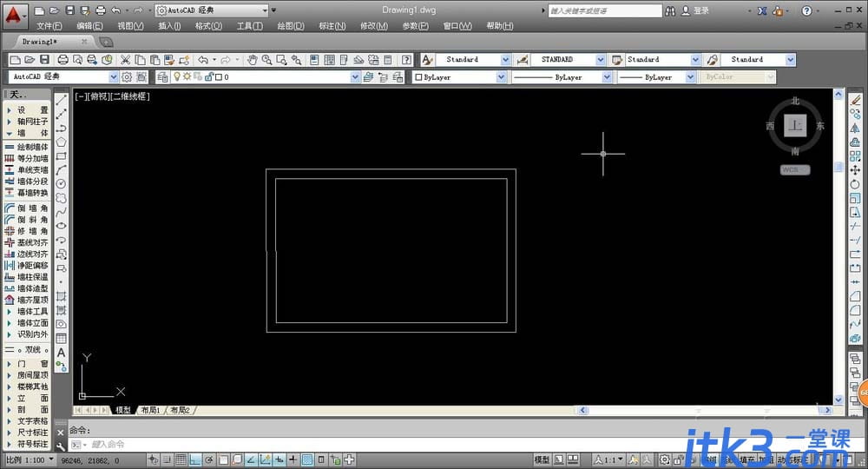Select the Polygon draw tool

click(x=62, y=142)
